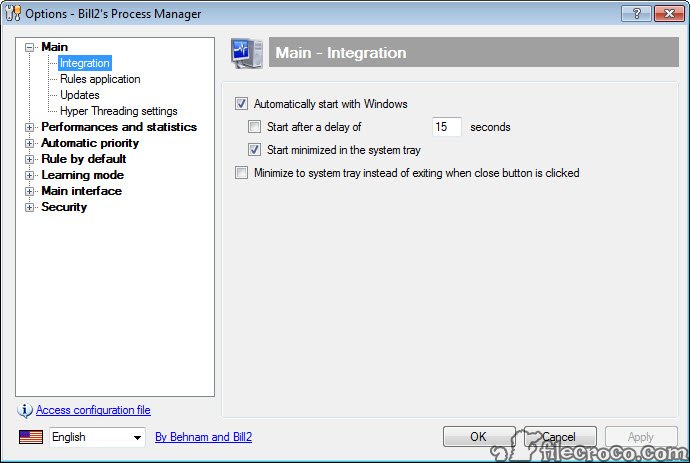Collapse the Main tree node
Viewport: 690px width, 463px height.
tap(29, 47)
